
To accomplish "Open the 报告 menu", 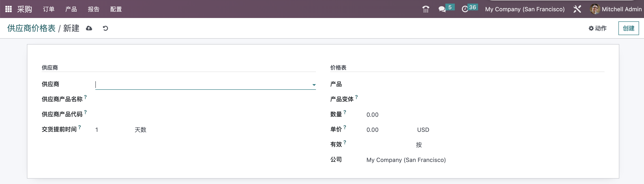I will [94, 9].
